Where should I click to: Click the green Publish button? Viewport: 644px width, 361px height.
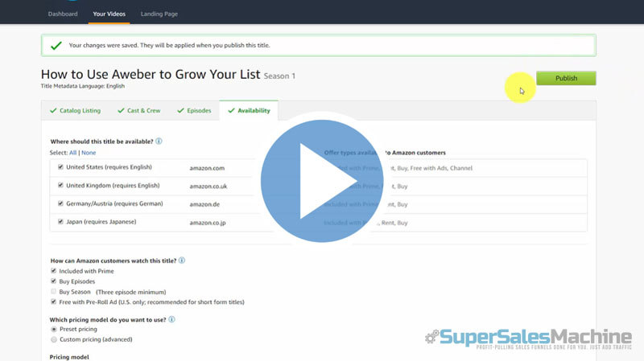pos(566,78)
